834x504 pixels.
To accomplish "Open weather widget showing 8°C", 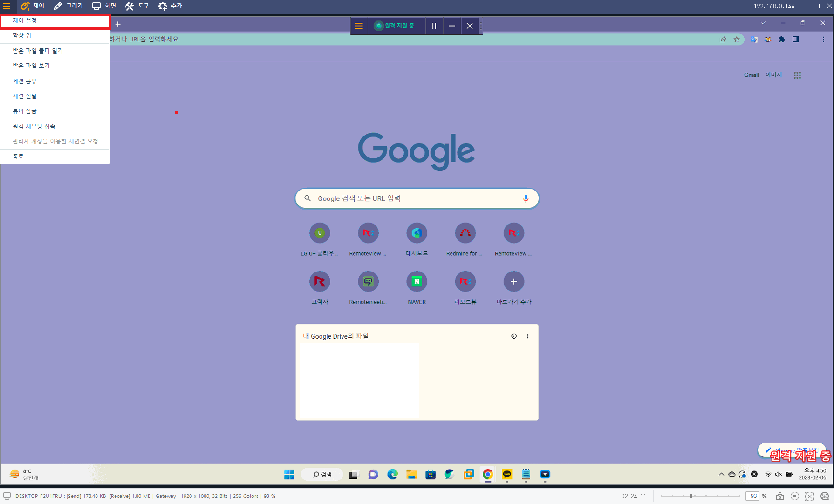I will pyautogui.click(x=24, y=475).
